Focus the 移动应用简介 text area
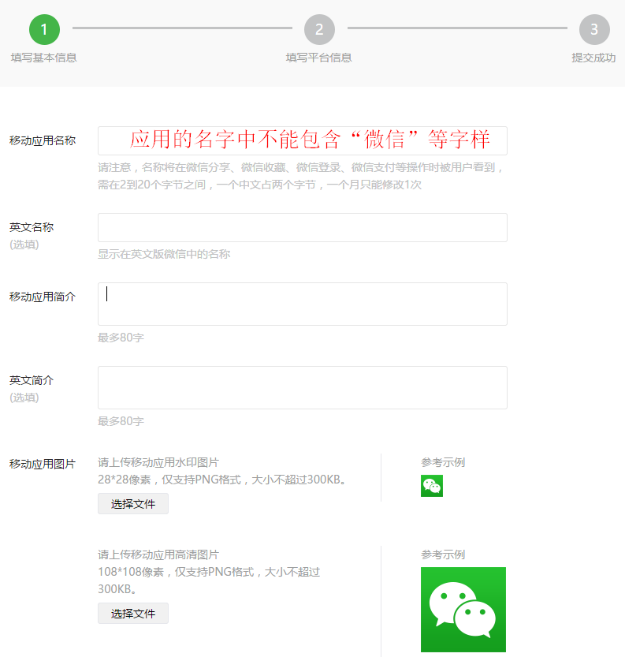Viewport: 625px width, 672px height. (303, 304)
